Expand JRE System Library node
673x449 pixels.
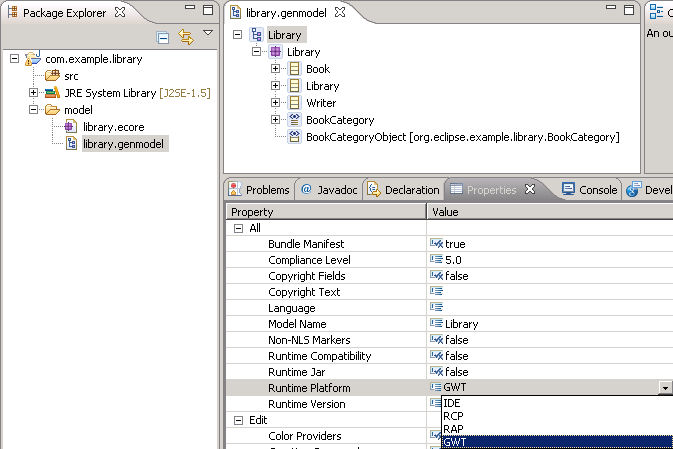tap(33, 92)
